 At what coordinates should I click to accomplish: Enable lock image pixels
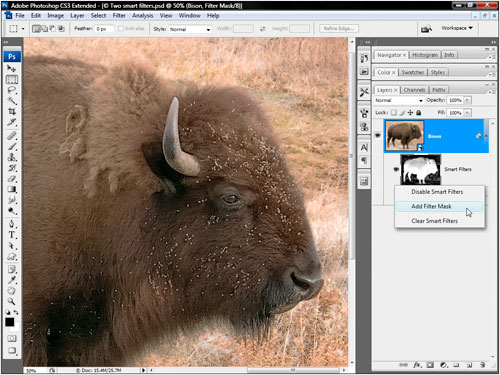(x=402, y=113)
